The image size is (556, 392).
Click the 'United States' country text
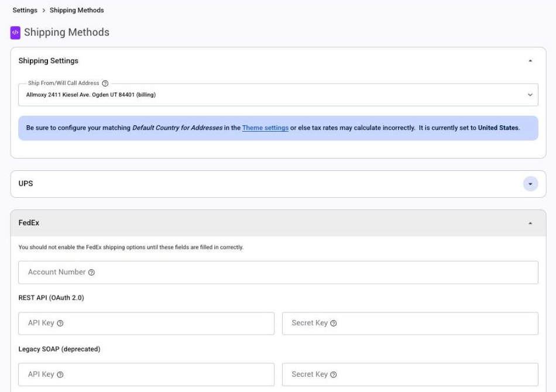pos(498,128)
